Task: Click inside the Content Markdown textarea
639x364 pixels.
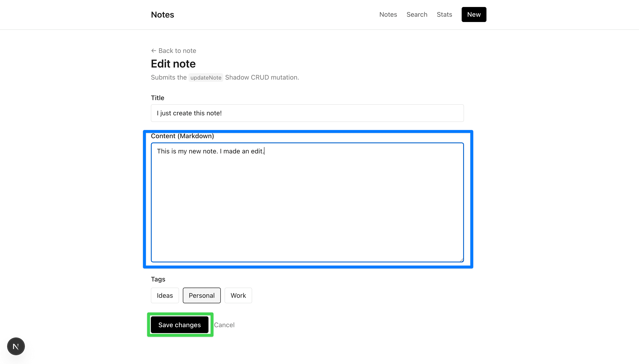Action: pos(307,203)
